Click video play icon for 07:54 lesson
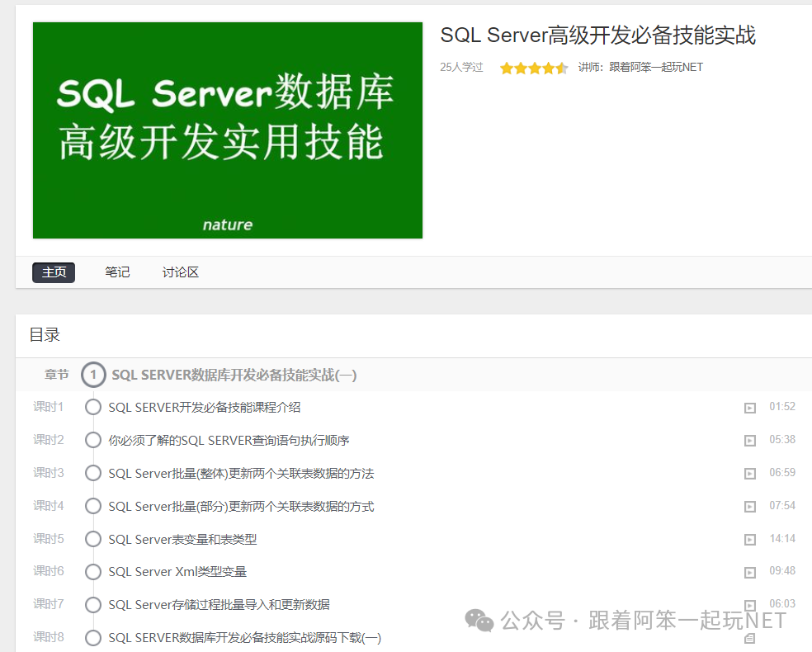 pos(750,507)
